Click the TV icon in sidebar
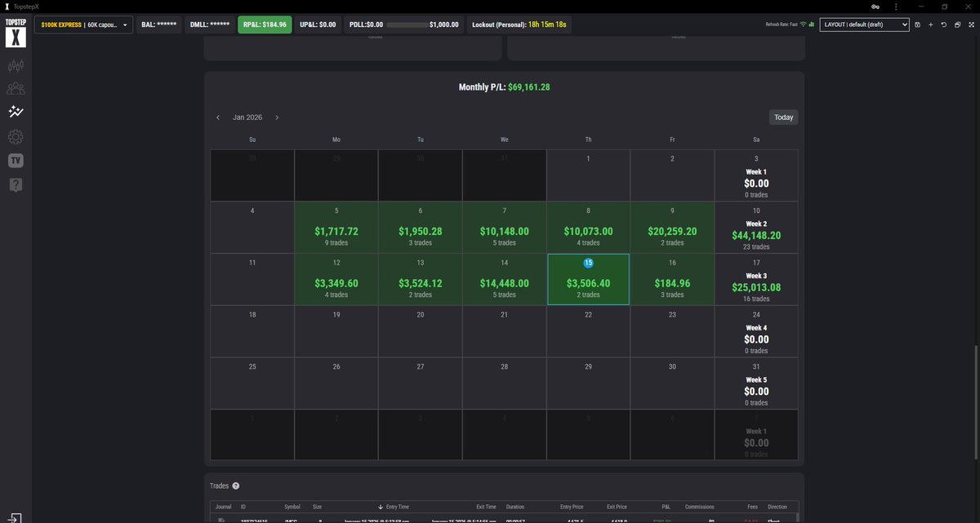Viewport: 980px width, 523px height. tap(15, 161)
